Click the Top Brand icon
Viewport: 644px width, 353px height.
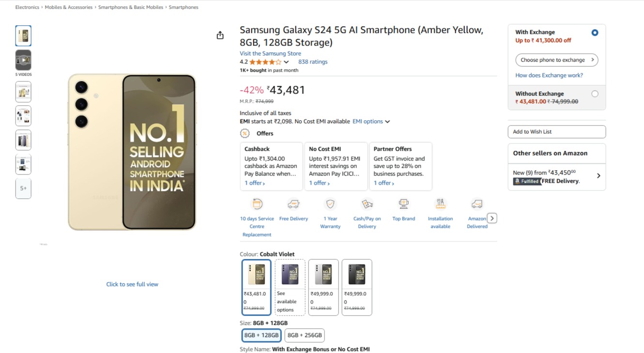tap(403, 204)
